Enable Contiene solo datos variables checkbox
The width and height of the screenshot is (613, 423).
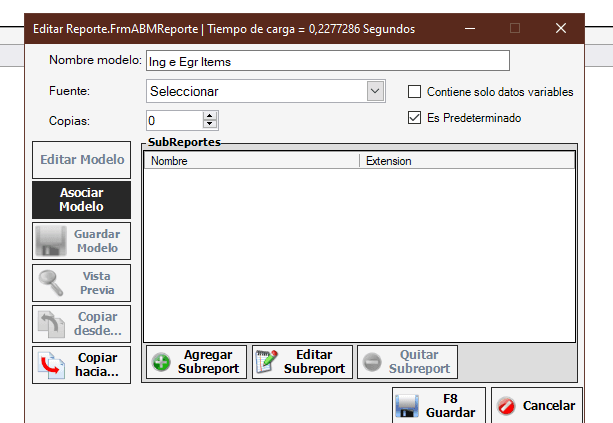(x=415, y=92)
